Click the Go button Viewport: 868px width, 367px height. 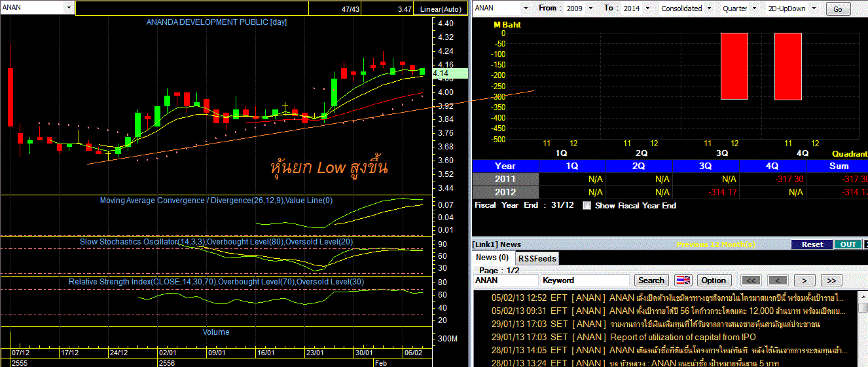click(837, 9)
